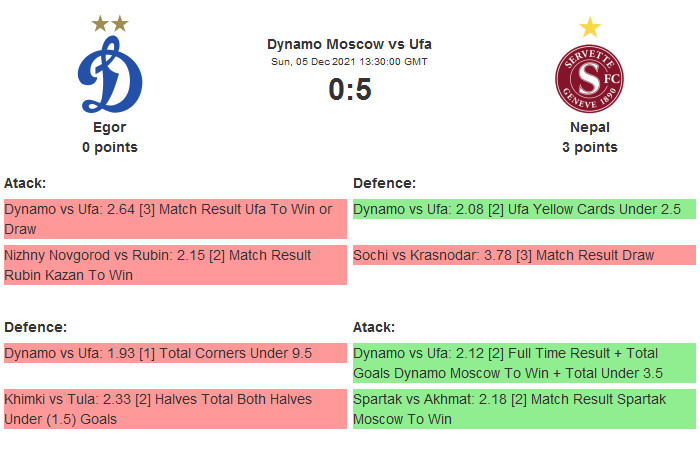Click the Sochi vs Krasnodar Draw bet
The image size is (700, 460).
(523, 255)
